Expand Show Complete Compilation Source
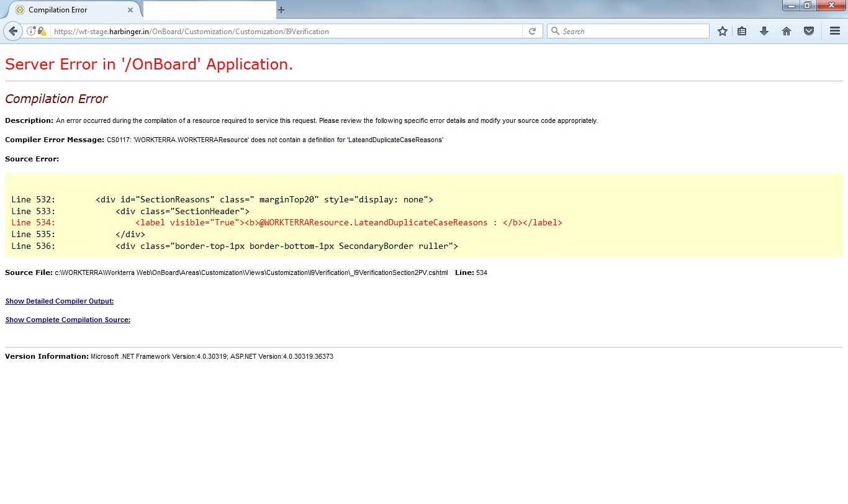The image size is (848, 504). tap(68, 320)
